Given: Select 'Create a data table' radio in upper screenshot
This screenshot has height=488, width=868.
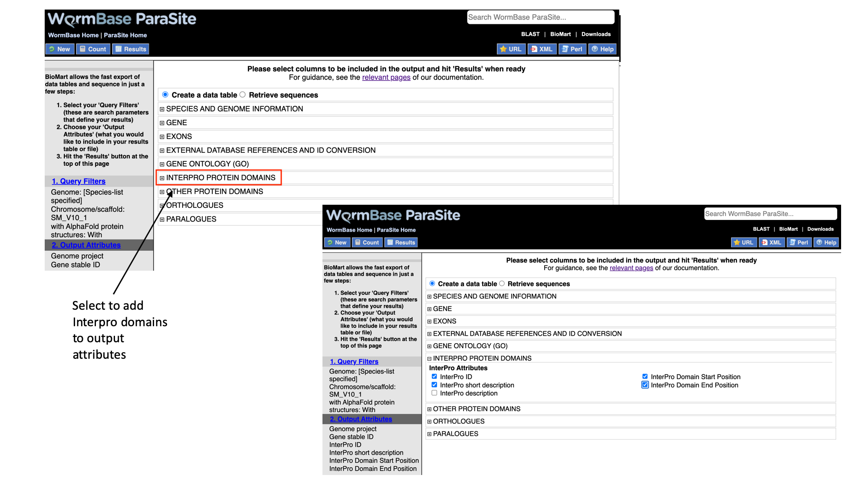Looking at the screenshot, I should click(x=165, y=95).
